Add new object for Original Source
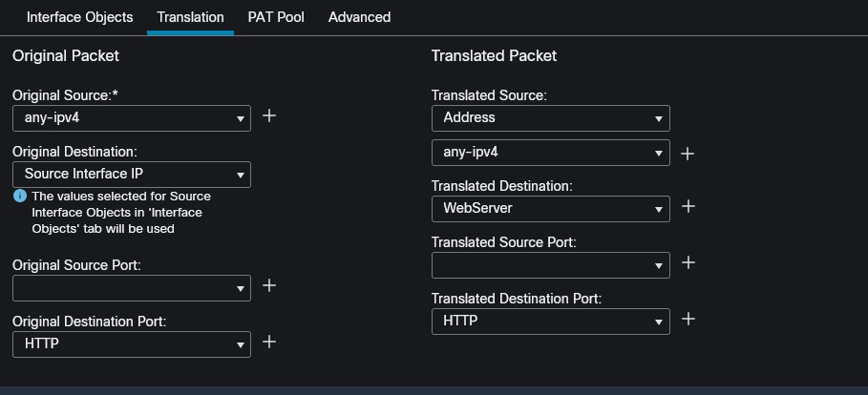This screenshot has width=868, height=395. pos(269,115)
